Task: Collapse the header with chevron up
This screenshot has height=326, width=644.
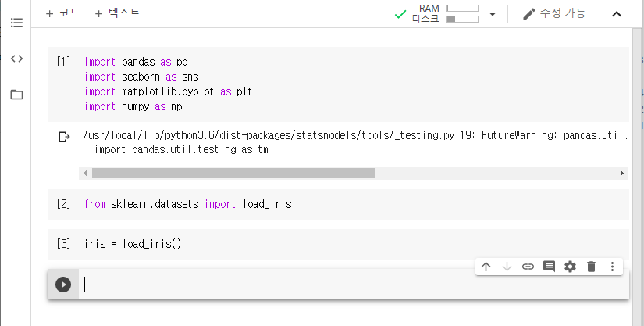Action: click(617, 14)
